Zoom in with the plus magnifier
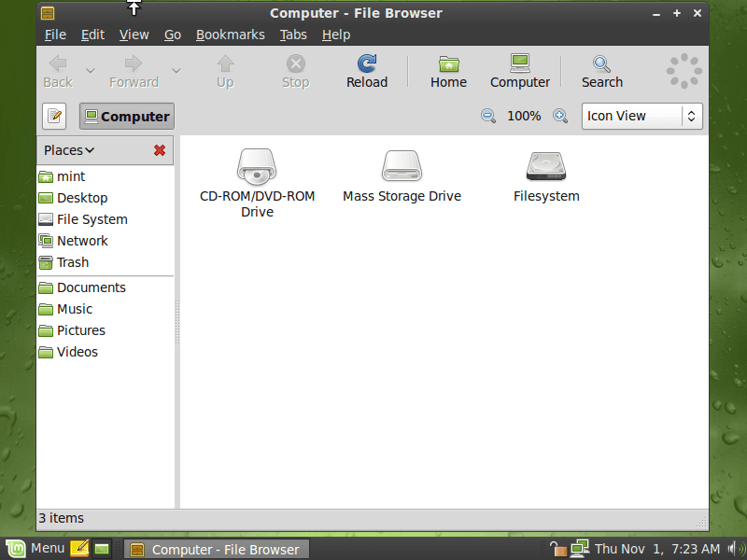Viewport: 747px width, 560px height. point(560,116)
